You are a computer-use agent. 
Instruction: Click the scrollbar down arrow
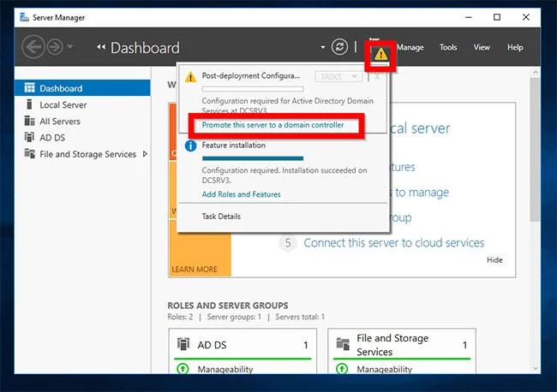click(535, 369)
